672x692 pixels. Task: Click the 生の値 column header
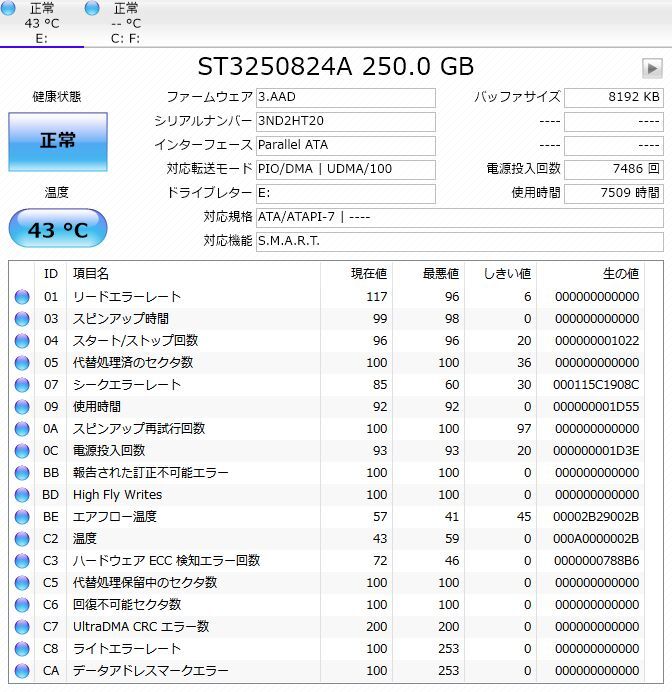(x=620, y=273)
